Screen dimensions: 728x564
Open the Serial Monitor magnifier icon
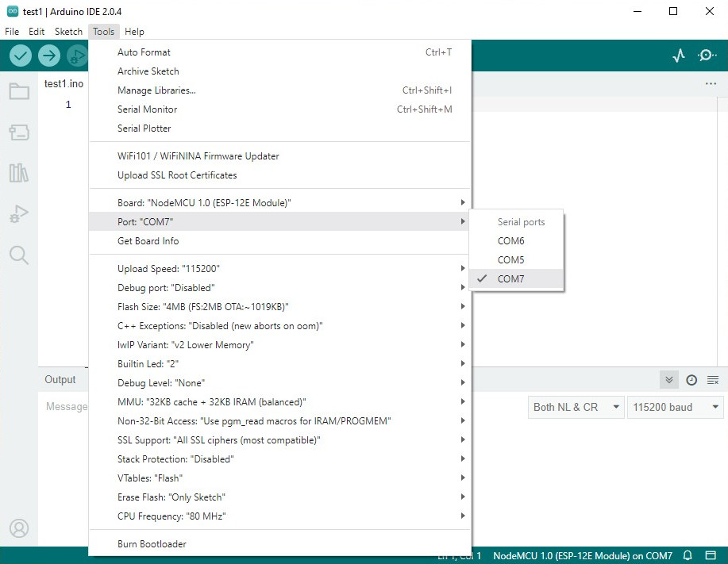[707, 56]
